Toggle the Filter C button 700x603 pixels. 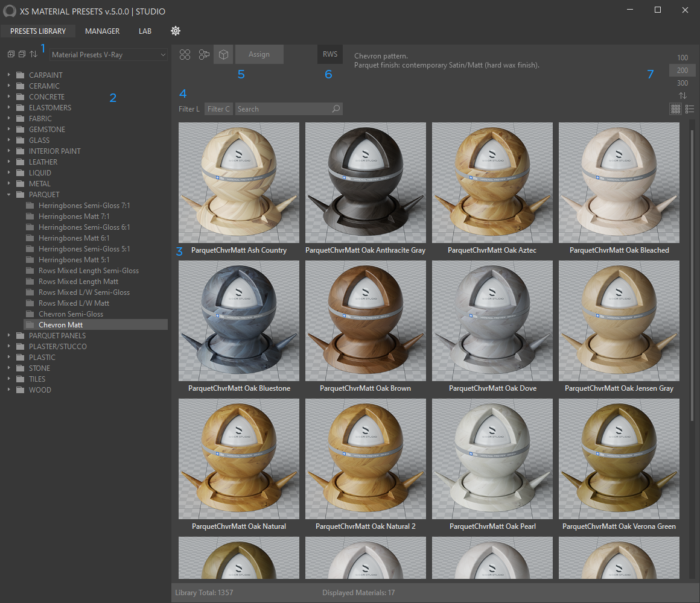point(218,109)
